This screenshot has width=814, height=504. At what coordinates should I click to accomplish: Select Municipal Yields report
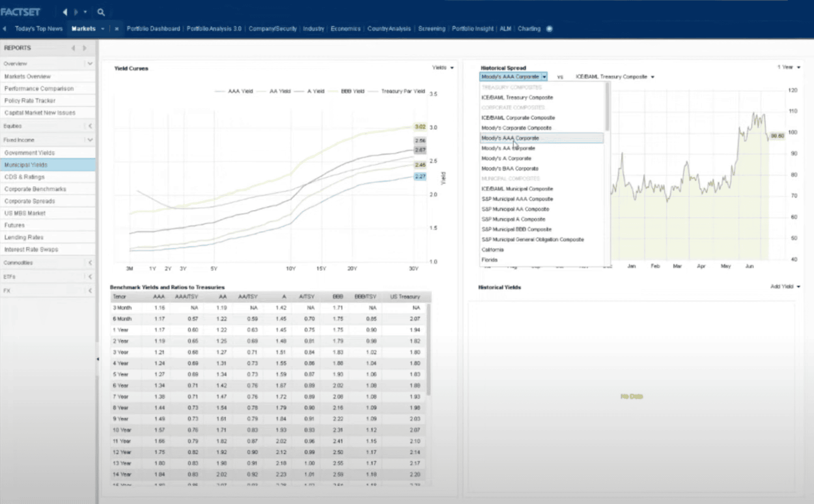(48, 165)
